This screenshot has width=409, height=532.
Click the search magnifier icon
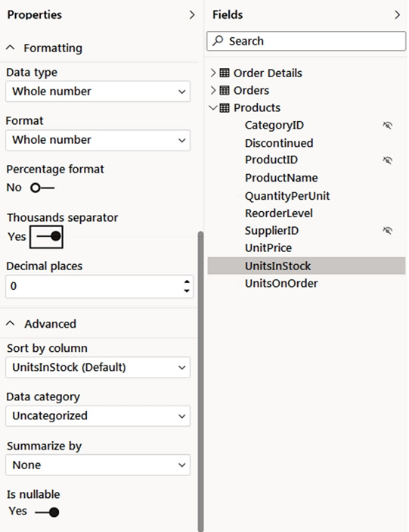(x=218, y=41)
